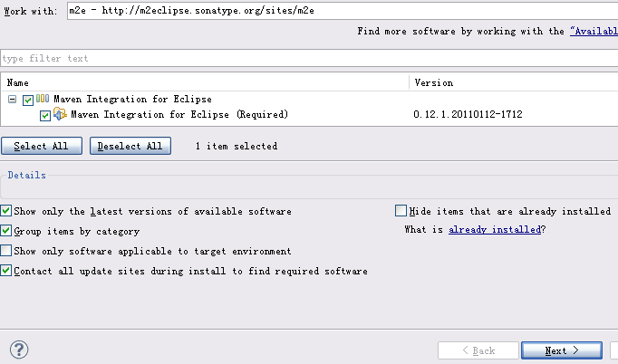Toggle Contact all update sites during install
This screenshot has height=364, width=618.
(5, 271)
